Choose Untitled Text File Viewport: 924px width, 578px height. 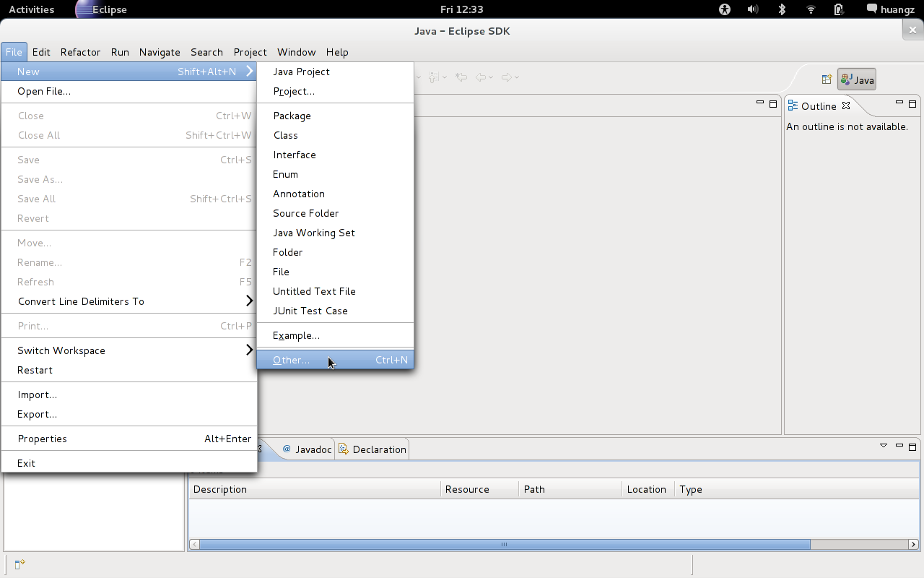point(335,291)
